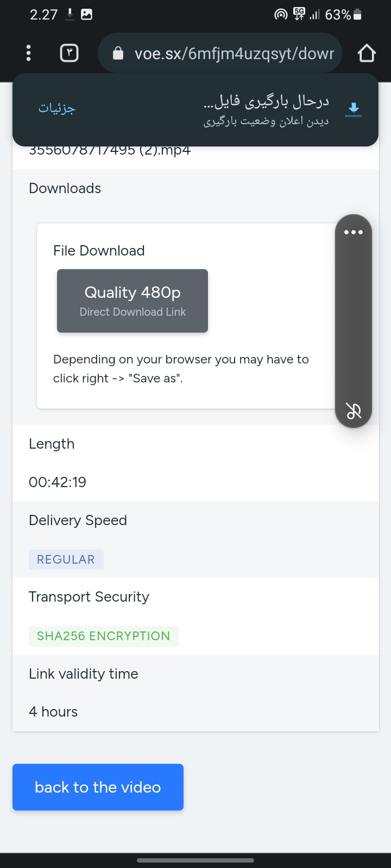The height and width of the screenshot is (868, 391).
Task: Tap the bottom navigation gesture bar
Action: point(195,860)
